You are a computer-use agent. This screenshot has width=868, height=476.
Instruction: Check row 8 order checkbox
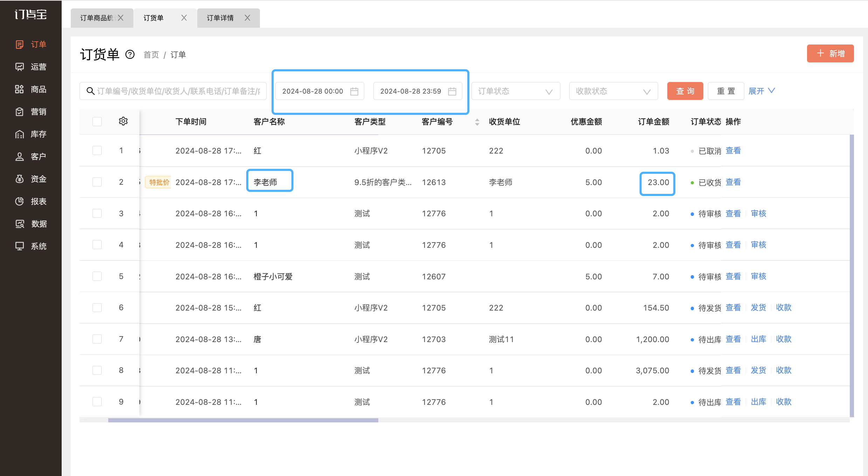click(97, 370)
